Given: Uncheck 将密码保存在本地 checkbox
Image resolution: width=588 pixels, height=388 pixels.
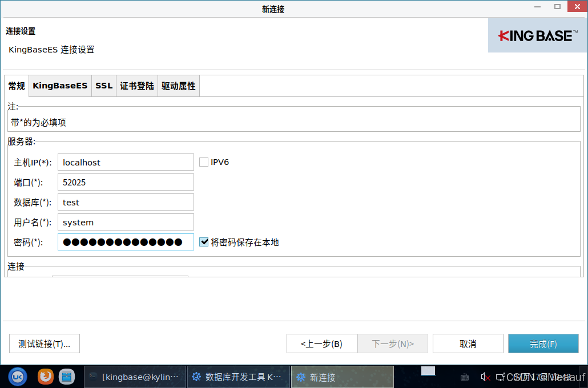Looking at the screenshot, I should [x=204, y=242].
